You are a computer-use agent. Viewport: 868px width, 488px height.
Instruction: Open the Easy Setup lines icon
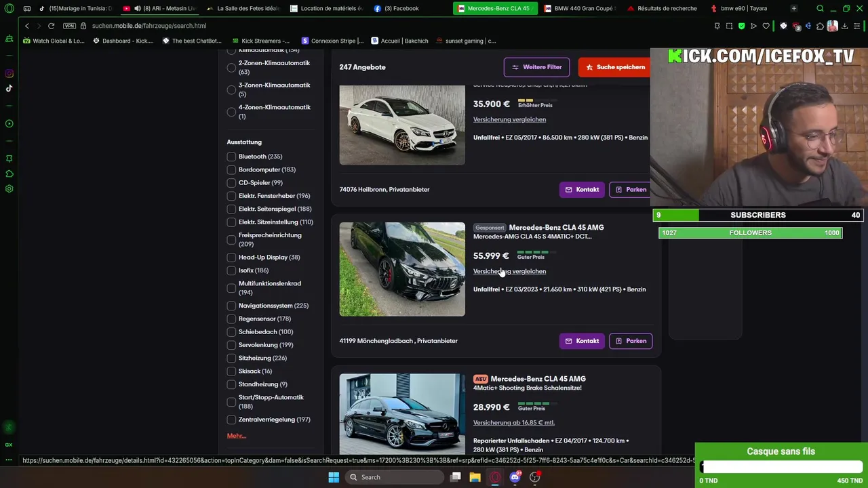click(x=857, y=26)
